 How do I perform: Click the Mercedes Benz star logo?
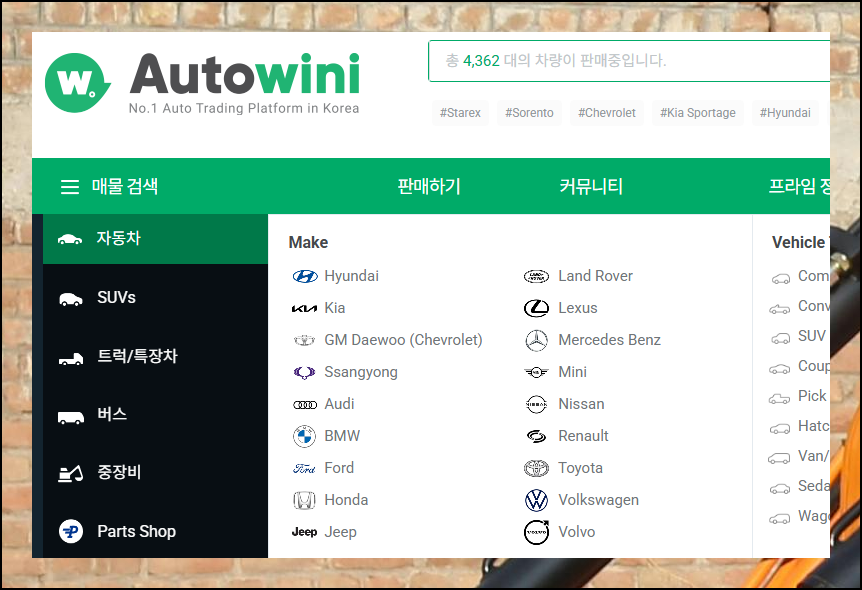[537, 340]
